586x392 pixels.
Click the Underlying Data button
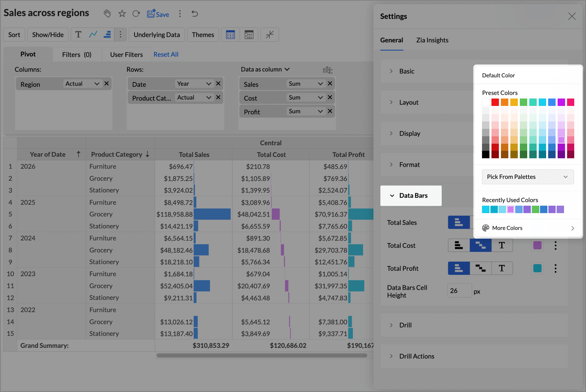point(157,35)
